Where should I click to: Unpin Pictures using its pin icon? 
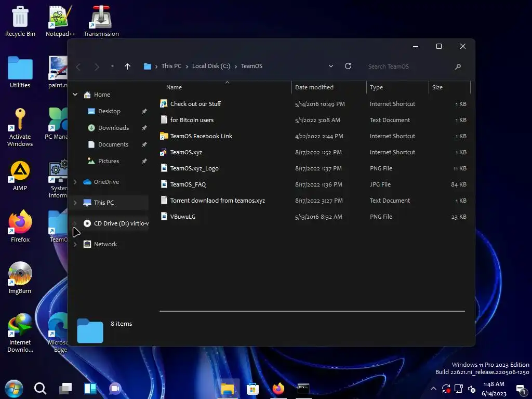point(144,161)
